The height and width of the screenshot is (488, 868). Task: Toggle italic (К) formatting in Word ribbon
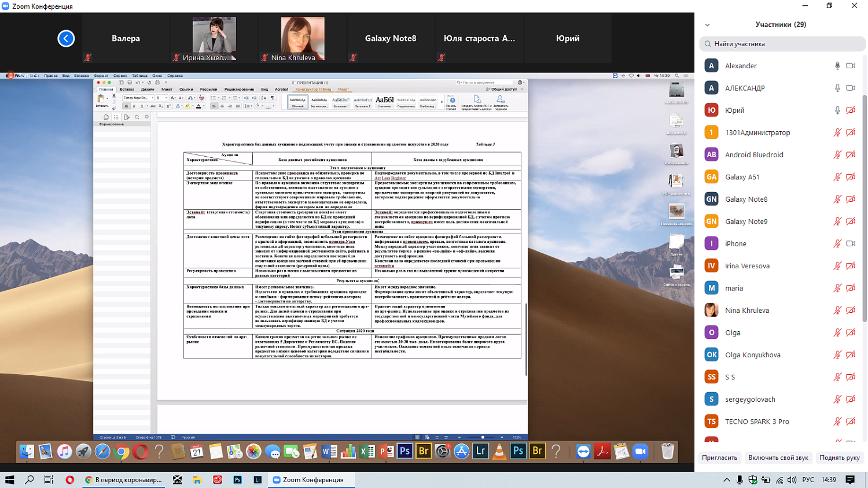[134, 106]
